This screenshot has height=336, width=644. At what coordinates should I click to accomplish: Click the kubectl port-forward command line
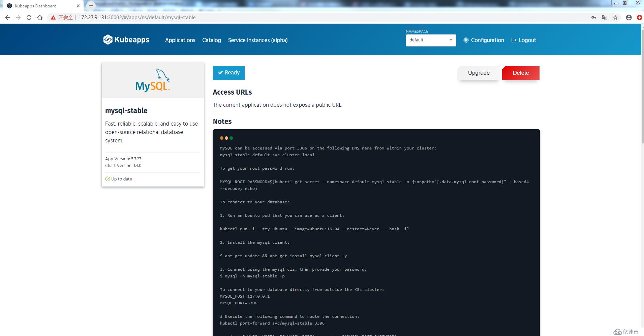point(272,323)
